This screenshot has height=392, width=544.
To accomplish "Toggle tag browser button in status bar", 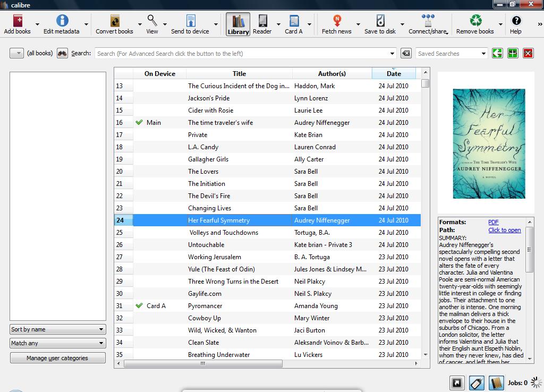I will tap(477, 383).
